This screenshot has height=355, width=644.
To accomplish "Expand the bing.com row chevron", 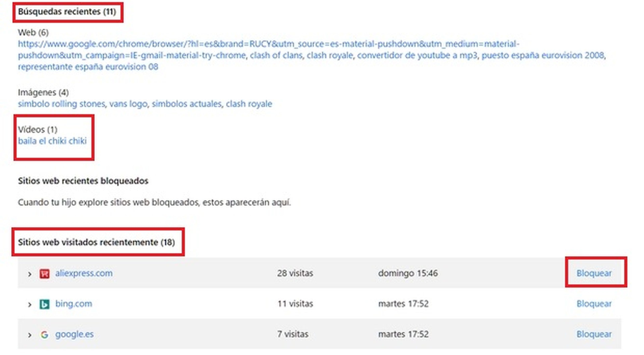I will click(30, 305).
